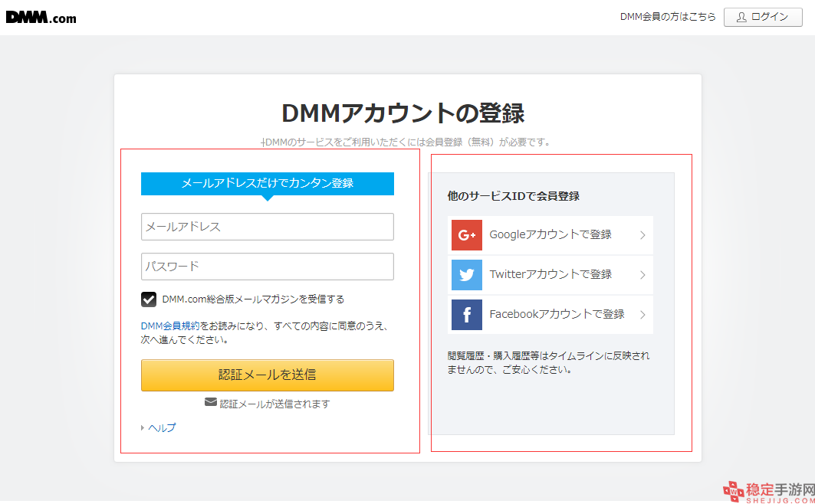Click the DMM.com総合版メールマガジンを受信する label

tap(253, 299)
